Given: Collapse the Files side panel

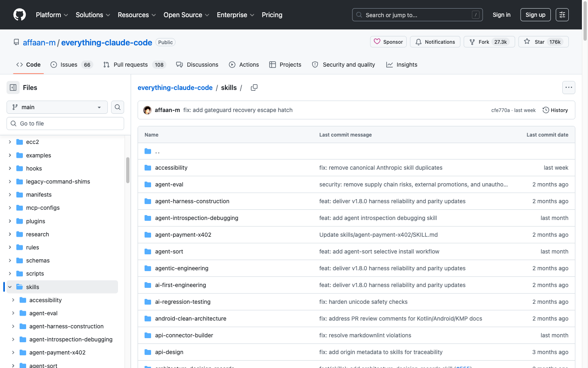Looking at the screenshot, I should click(x=13, y=88).
